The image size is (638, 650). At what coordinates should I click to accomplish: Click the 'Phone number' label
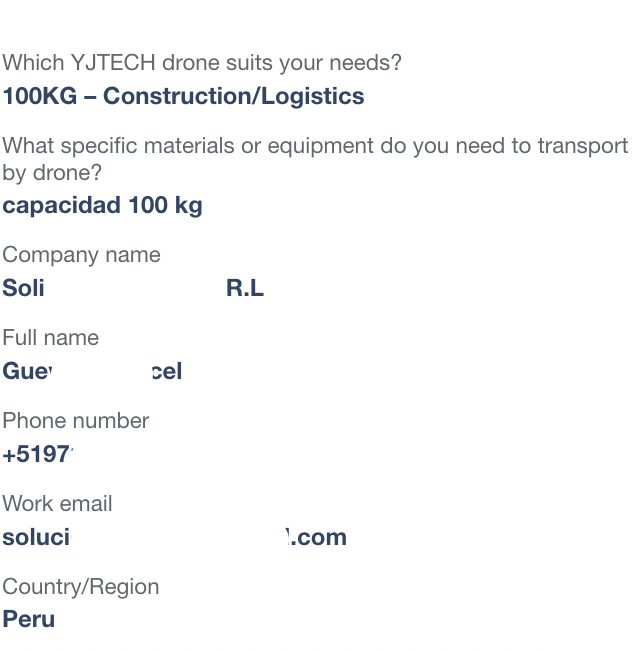76,421
